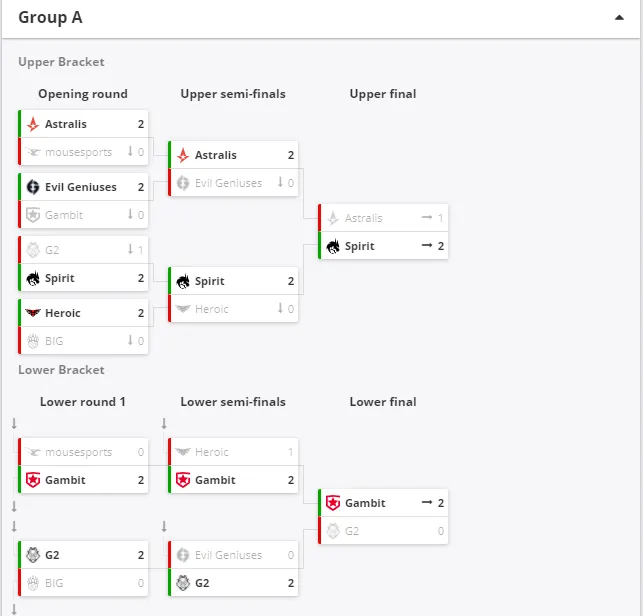
Task: Click G2 row in the lower final
Action: [x=383, y=531]
